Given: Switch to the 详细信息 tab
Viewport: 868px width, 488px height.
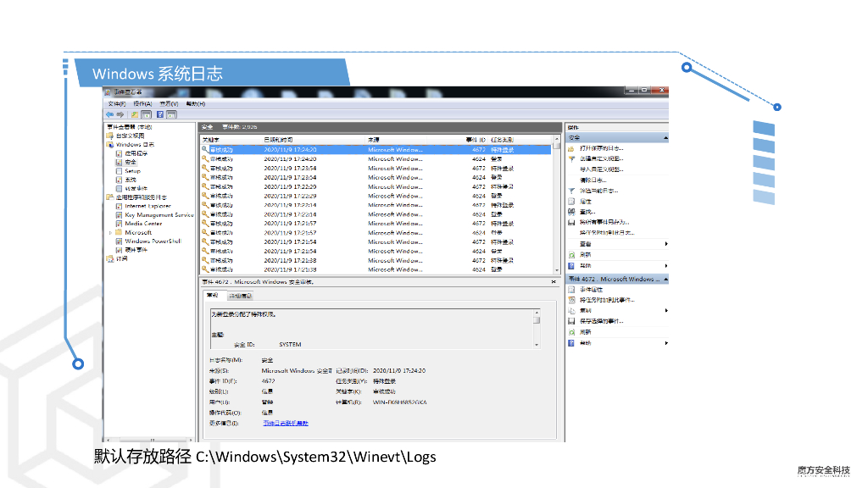Looking at the screenshot, I should [x=240, y=296].
